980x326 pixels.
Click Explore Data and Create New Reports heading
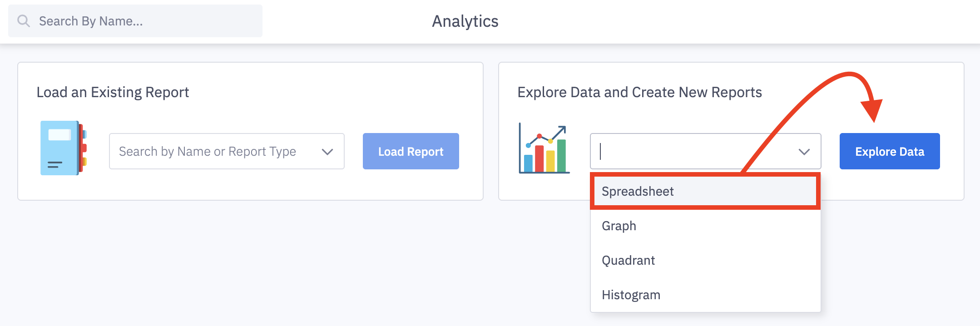point(639,92)
